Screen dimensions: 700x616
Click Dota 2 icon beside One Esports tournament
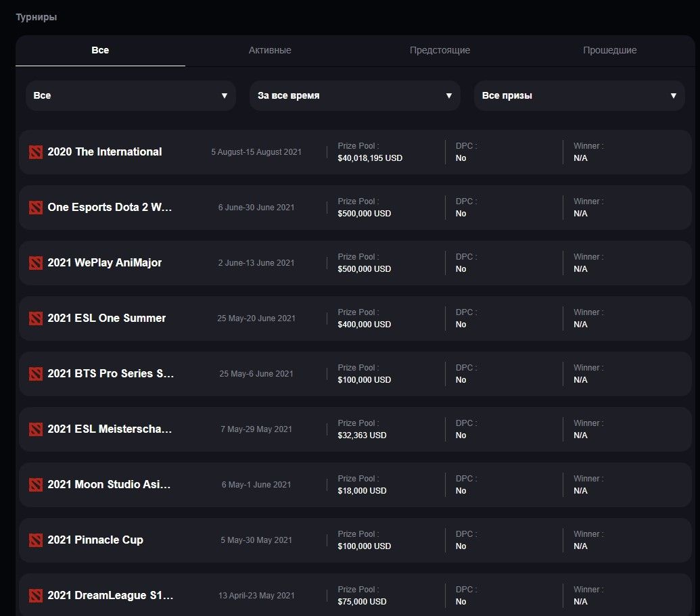[x=36, y=208]
